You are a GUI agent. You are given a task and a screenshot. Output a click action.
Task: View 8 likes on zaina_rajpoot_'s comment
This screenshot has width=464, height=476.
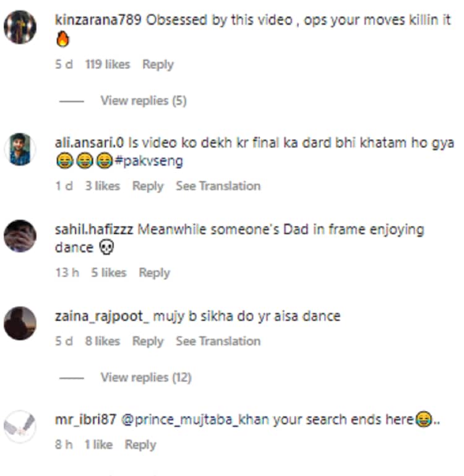point(102,341)
